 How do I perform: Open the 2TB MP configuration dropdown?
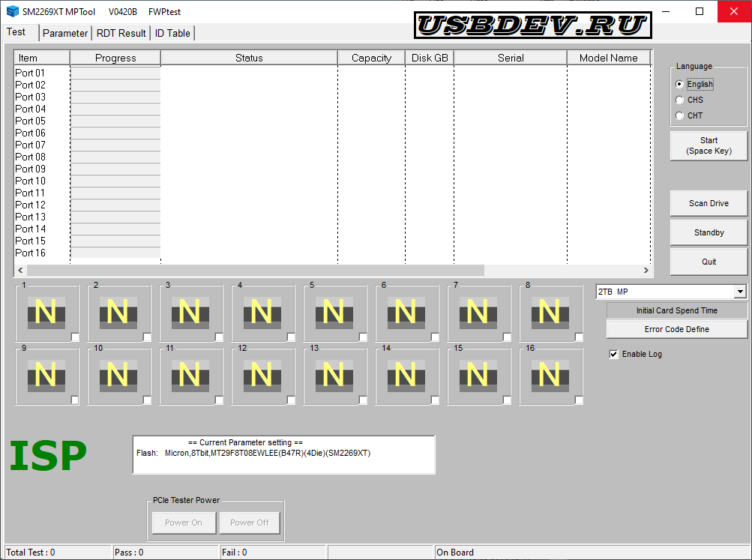pyautogui.click(x=740, y=292)
